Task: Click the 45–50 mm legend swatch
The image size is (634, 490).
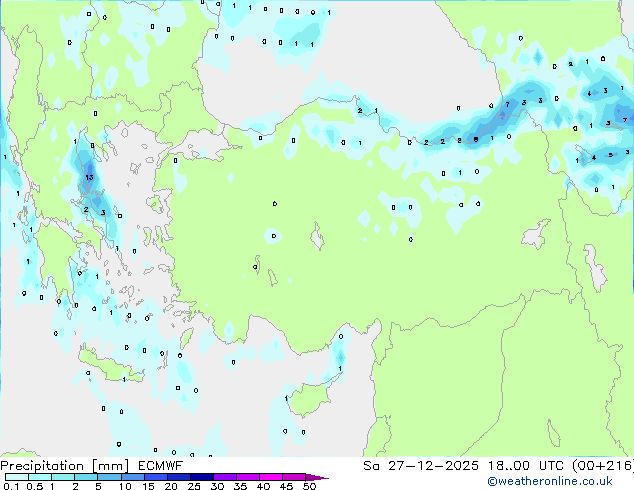Action: click(294, 477)
